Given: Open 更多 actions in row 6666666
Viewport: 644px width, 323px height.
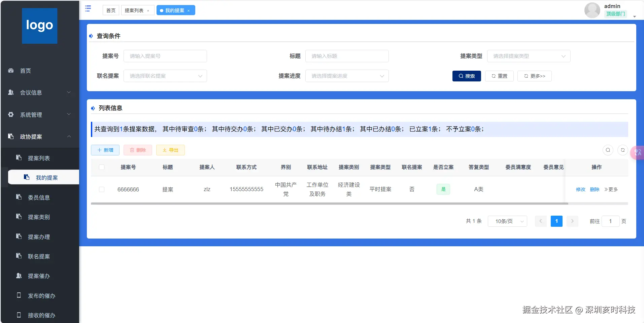Looking at the screenshot, I should (x=611, y=189).
